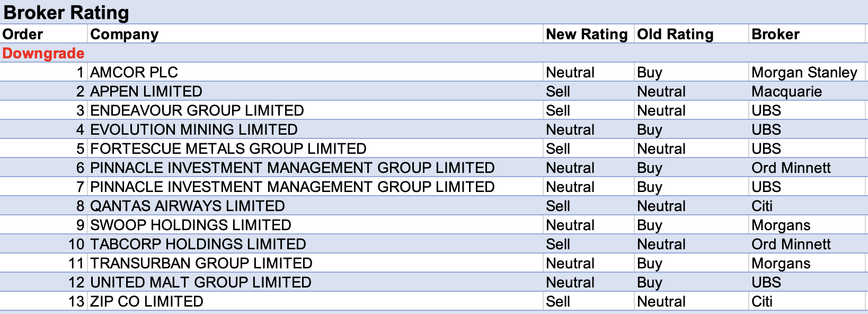The height and width of the screenshot is (314, 868).
Task: Click the red Downgrade section label
Action: click(43, 53)
